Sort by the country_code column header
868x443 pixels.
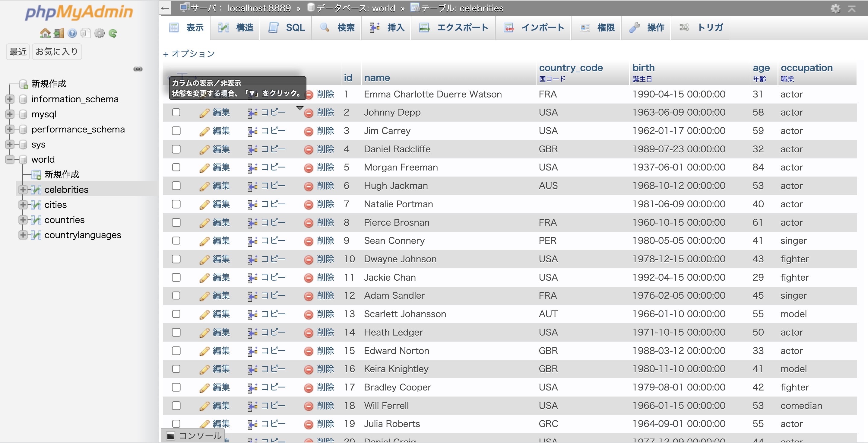[570, 68]
